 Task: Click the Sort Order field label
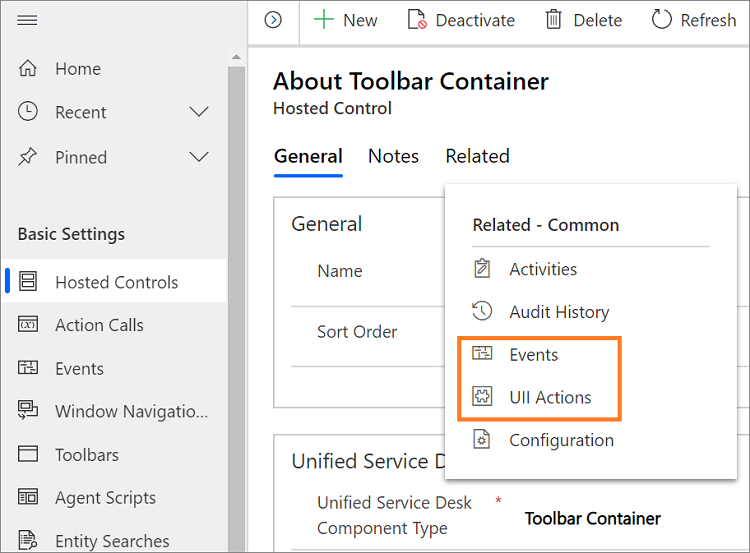pyautogui.click(x=357, y=332)
